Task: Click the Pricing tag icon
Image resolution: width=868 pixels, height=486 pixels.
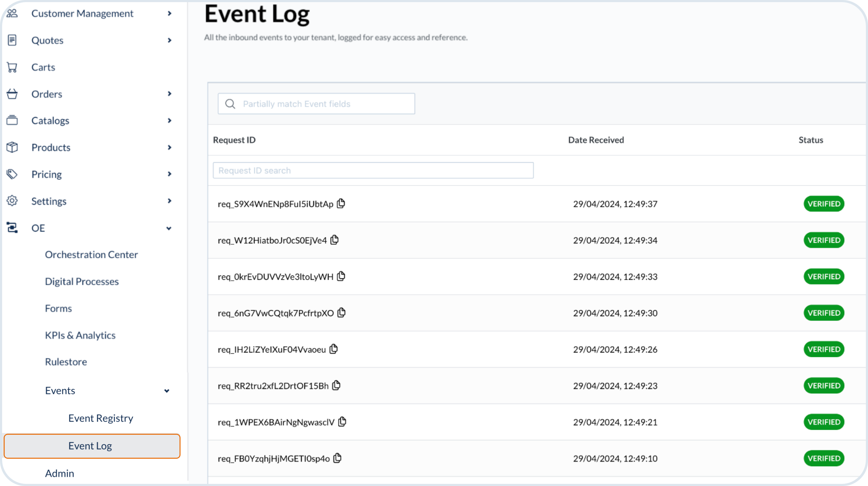Action: [x=12, y=174]
